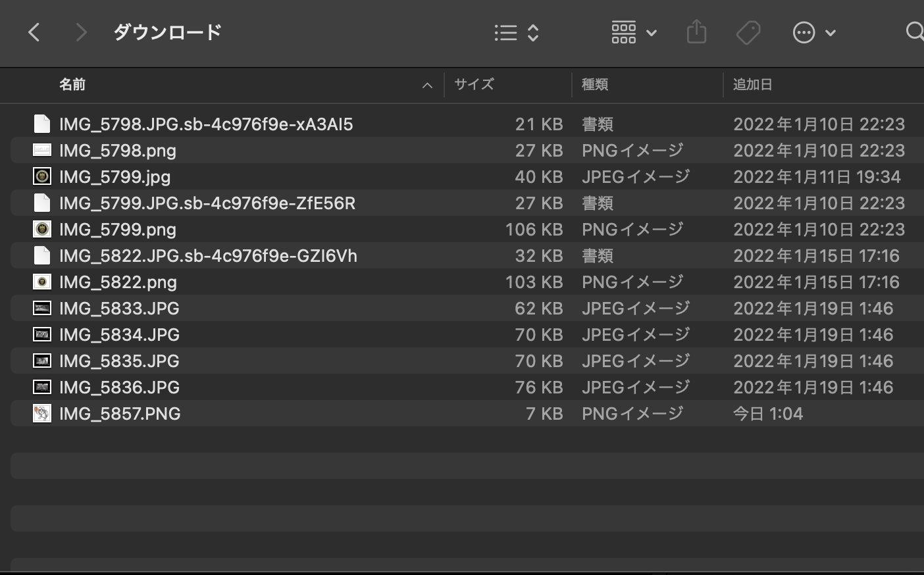The width and height of the screenshot is (924, 575).
Task: Click the 追加日 column header
Action: 753,84
